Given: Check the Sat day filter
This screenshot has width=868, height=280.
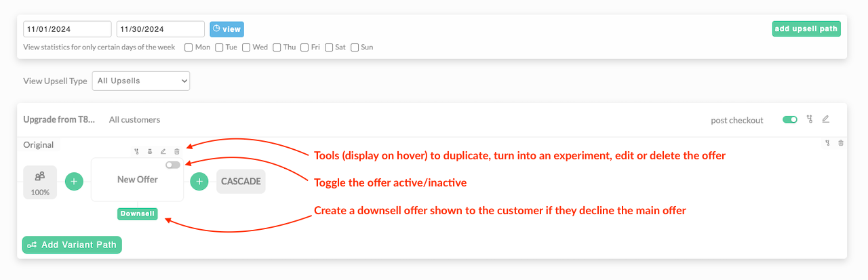Looking at the screenshot, I should coord(329,47).
